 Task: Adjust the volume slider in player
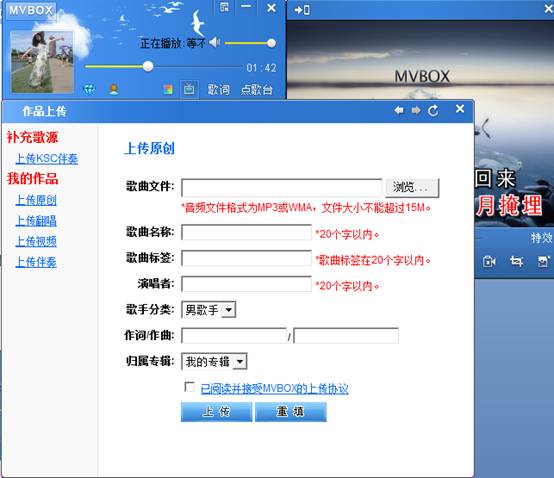tap(250, 43)
